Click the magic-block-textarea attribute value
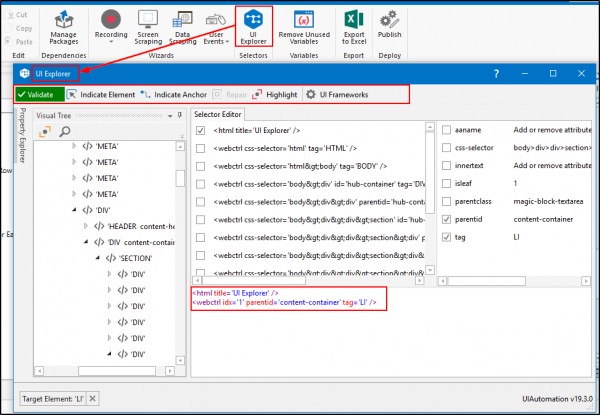The height and width of the screenshot is (415, 600). 548,202
